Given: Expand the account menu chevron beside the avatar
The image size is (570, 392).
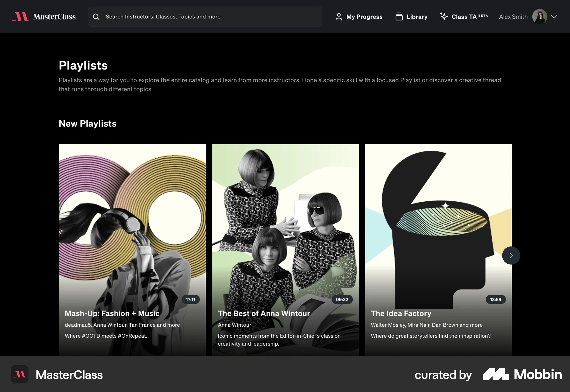Looking at the screenshot, I should [x=555, y=17].
